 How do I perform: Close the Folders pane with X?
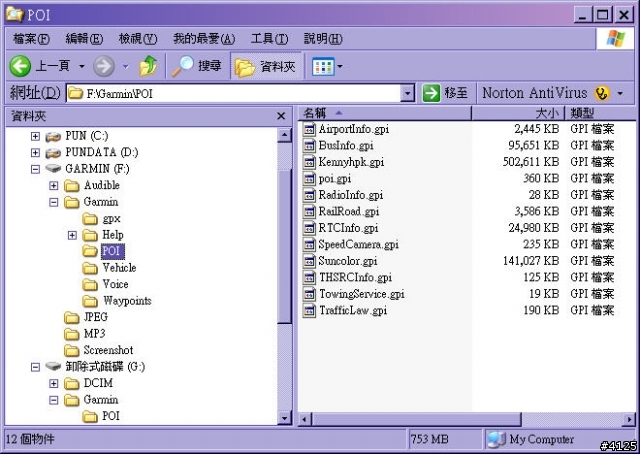(281, 116)
